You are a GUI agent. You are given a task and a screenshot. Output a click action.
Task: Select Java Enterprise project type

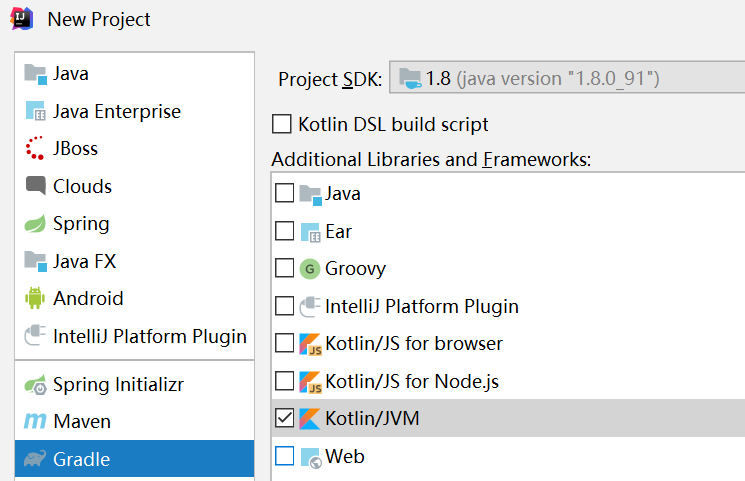coord(117,111)
